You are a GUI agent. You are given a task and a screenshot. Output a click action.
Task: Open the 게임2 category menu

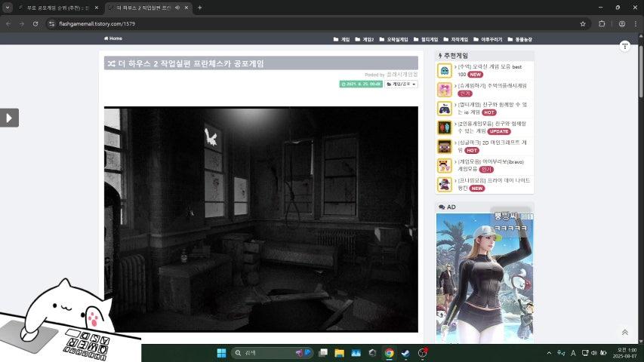click(365, 39)
